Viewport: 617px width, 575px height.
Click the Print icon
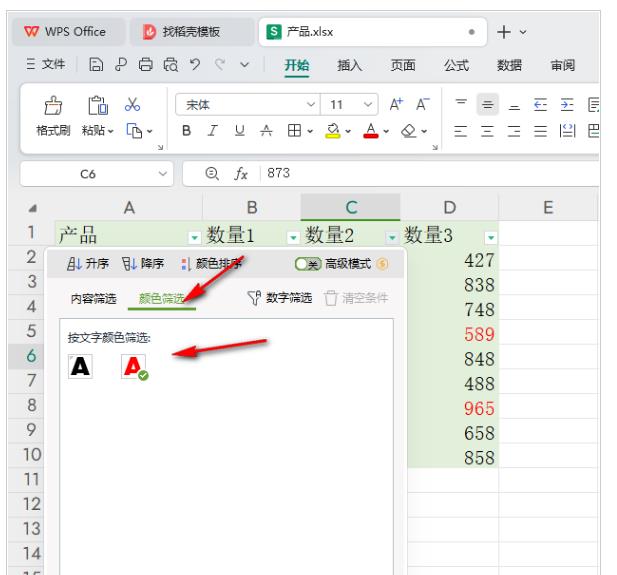pos(146,64)
